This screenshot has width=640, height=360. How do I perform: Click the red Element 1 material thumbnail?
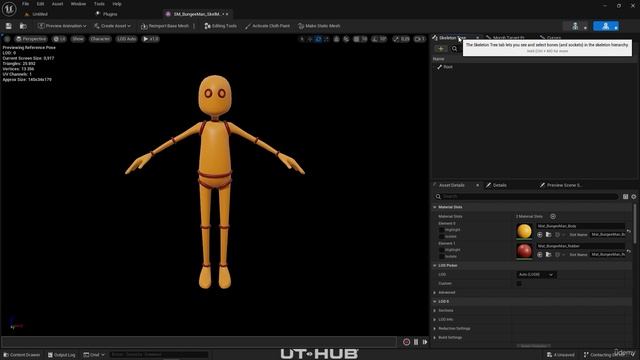tap(524, 251)
